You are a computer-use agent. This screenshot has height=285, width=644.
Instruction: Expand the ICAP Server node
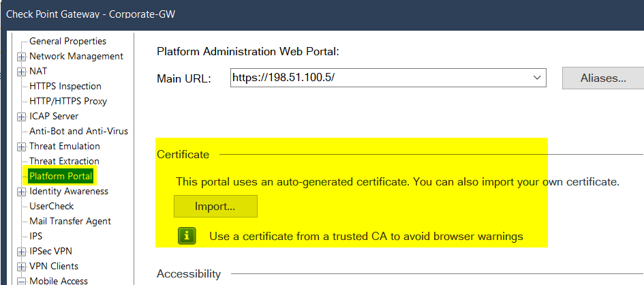(21, 117)
